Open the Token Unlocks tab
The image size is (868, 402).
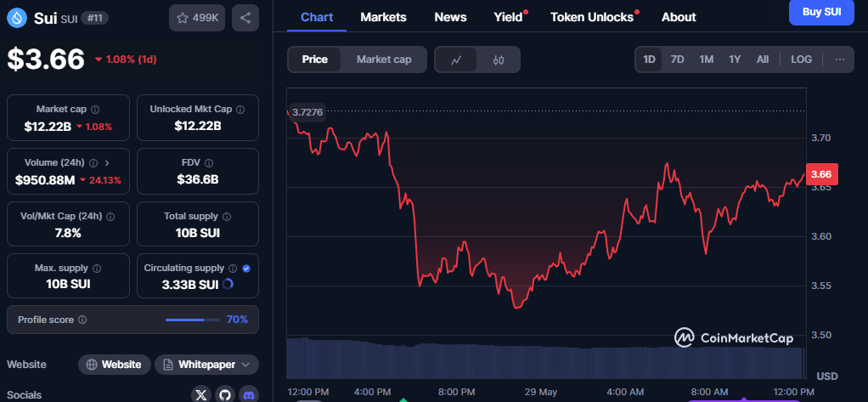pyautogui.click(x=592, y=17)
